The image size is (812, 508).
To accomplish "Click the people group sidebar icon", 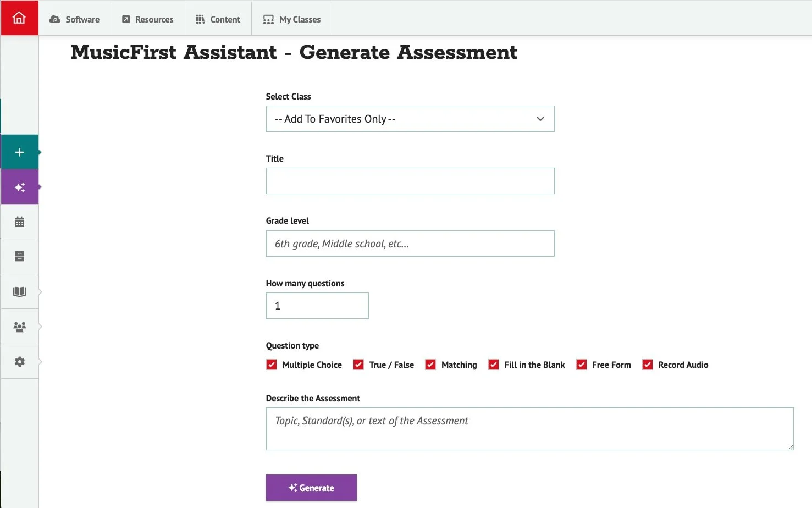I will click(20, 327).
